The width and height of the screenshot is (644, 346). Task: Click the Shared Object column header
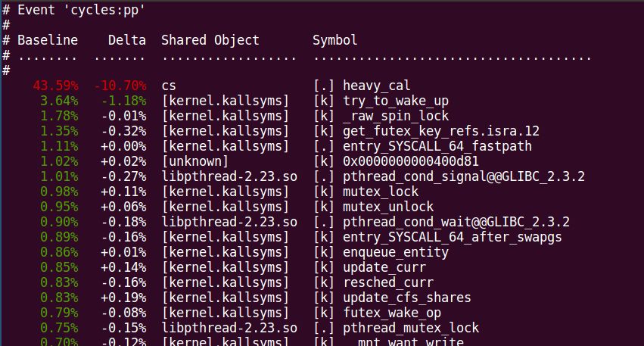click(210, 40)
